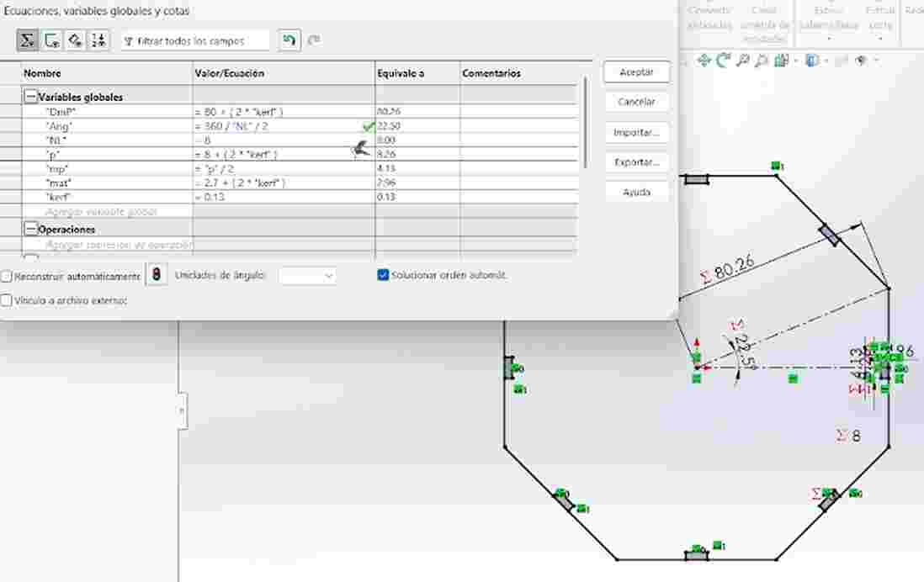Click the Valor/Ecuación column header
Image resolution: width=924 pixels, height=582 pixels.
point(284,74)
